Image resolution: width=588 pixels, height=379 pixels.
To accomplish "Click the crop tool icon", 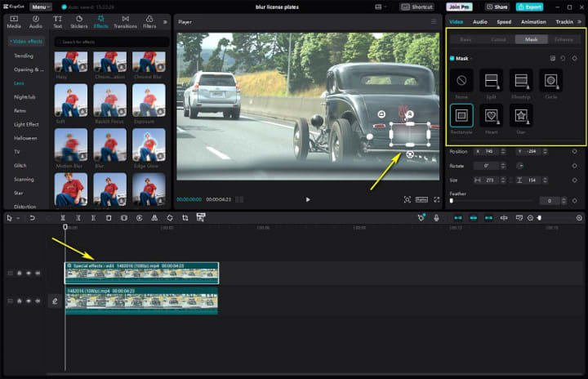I will coord(185,217).
